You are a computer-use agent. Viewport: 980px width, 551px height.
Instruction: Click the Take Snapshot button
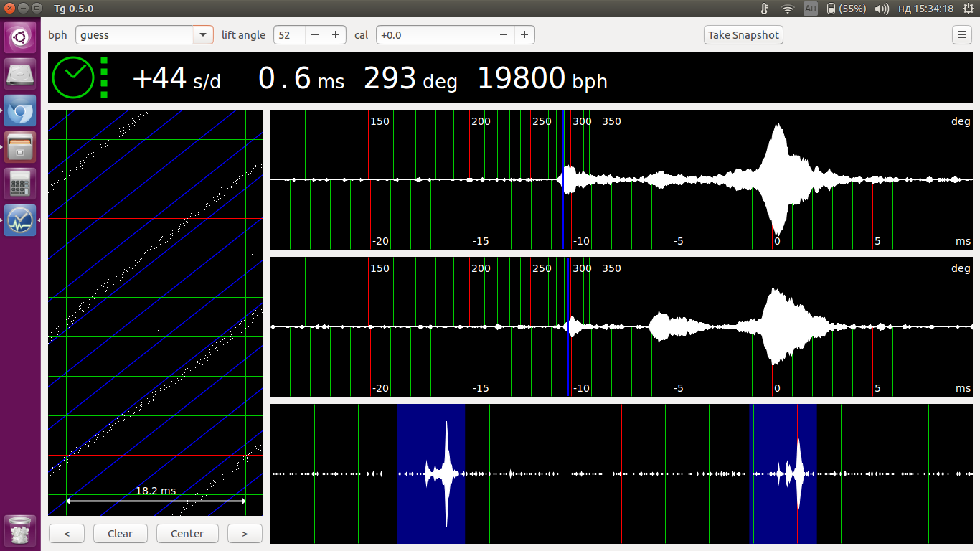743,34
